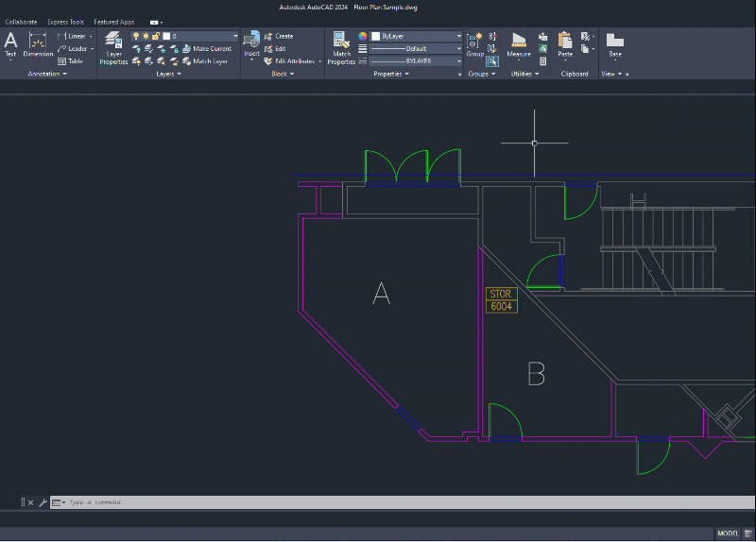Toggle the grid display in status bar

(747, 534)
